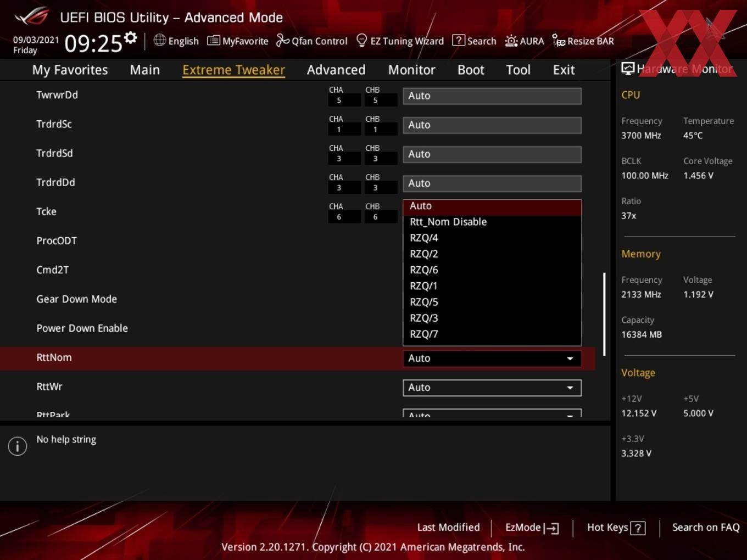This screenshot has height=560, width=747.
Task: Click the Resize BAR icon
Action: click(x=559, y=40)
